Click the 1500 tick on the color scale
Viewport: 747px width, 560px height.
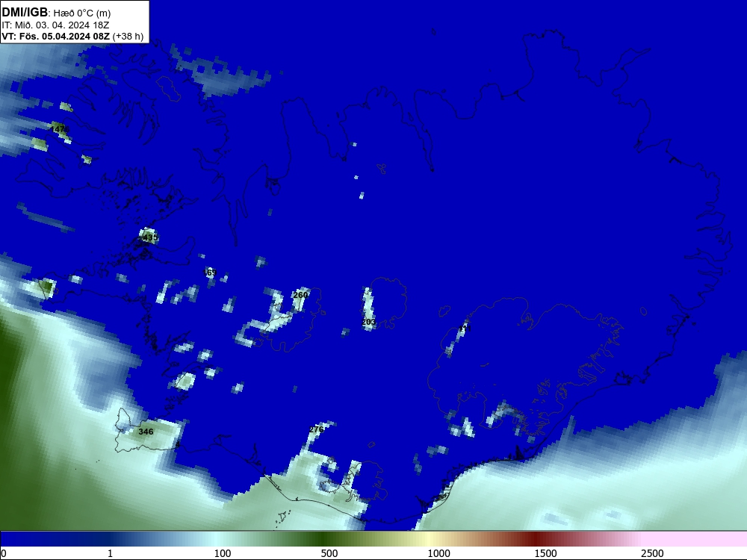pos(545,553)
